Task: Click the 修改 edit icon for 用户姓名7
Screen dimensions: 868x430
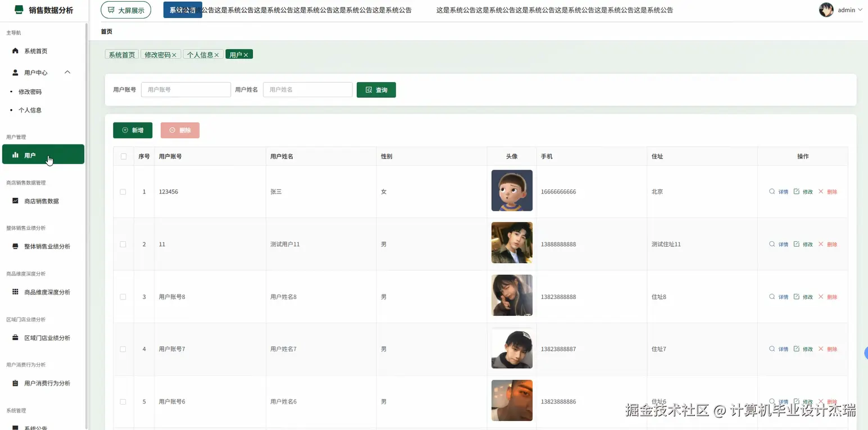Action: [796, 349]
